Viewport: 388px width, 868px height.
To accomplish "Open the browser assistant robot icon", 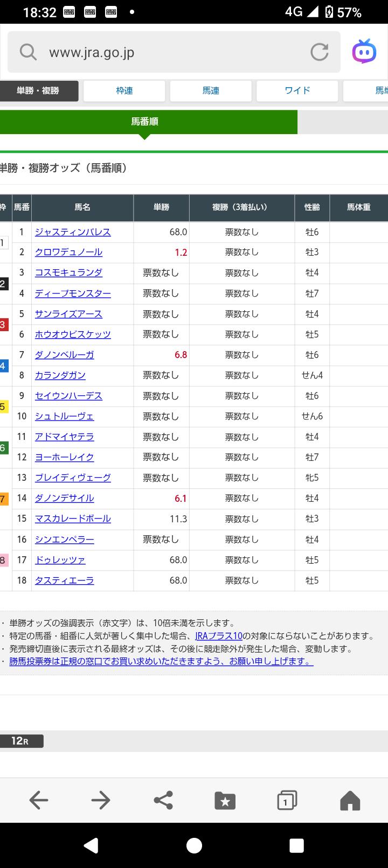I will pos(364,52).
